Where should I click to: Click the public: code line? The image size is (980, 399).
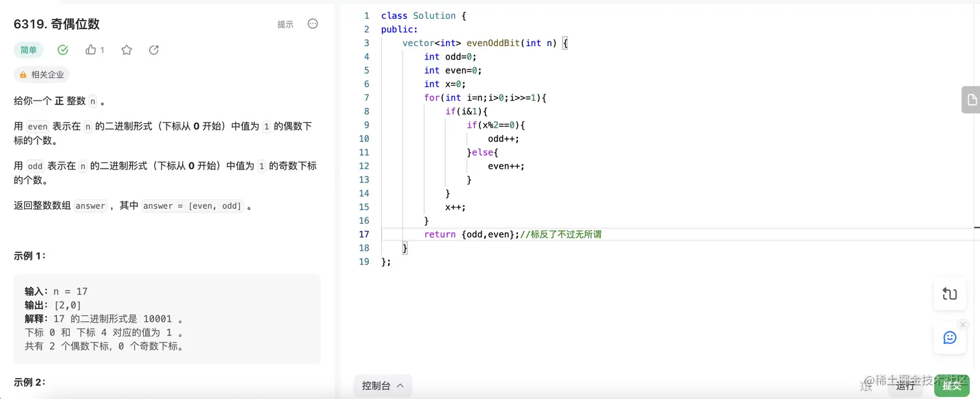[x=399, y=30]
